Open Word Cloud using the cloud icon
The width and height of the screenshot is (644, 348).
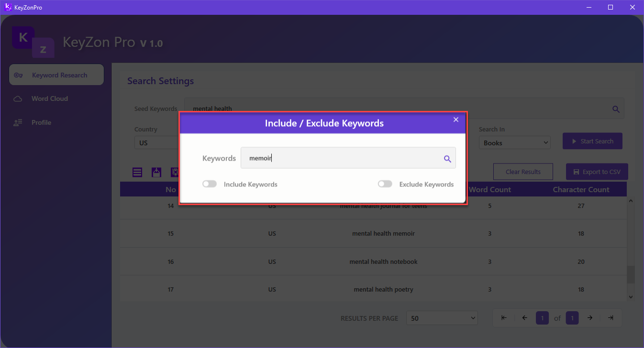pos(18,98)
